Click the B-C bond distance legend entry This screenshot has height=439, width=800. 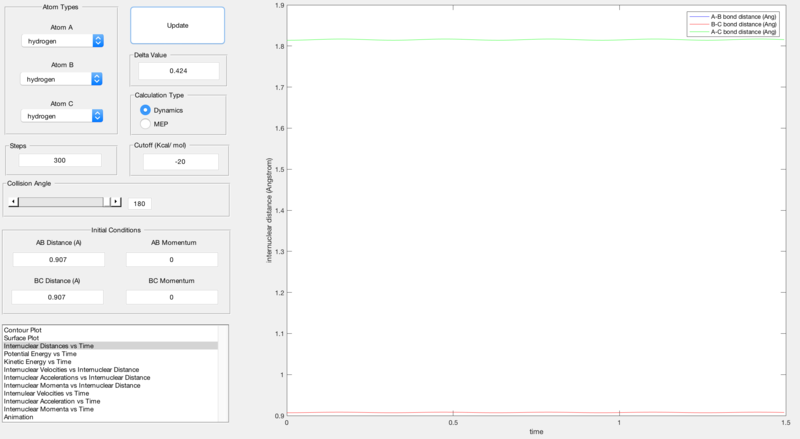click(733, 24)
